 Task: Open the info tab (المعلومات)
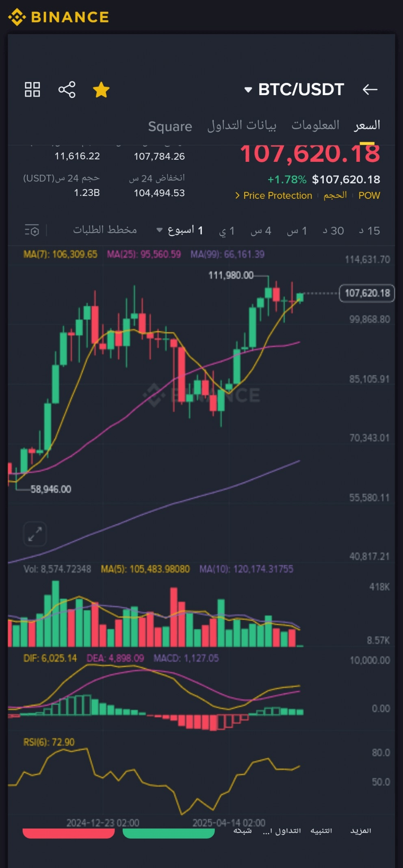(x=315, y=126)
